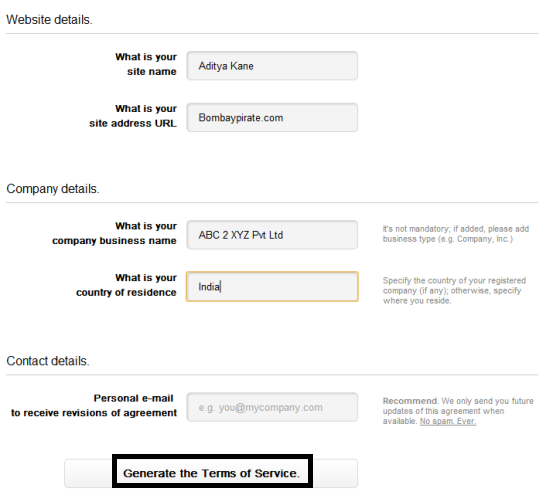
Task: Click the 'Company details.' section heading
Action: point(53,189)
